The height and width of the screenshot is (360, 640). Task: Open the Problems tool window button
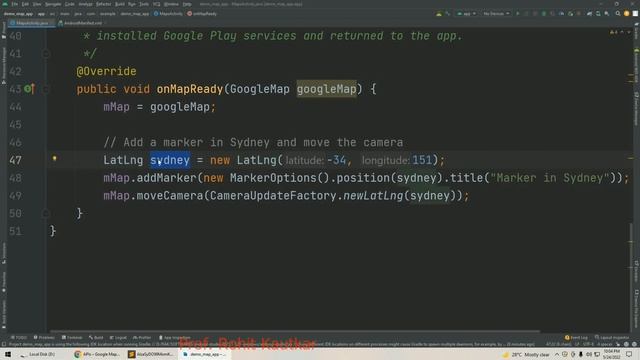click(x=44, y=338)
